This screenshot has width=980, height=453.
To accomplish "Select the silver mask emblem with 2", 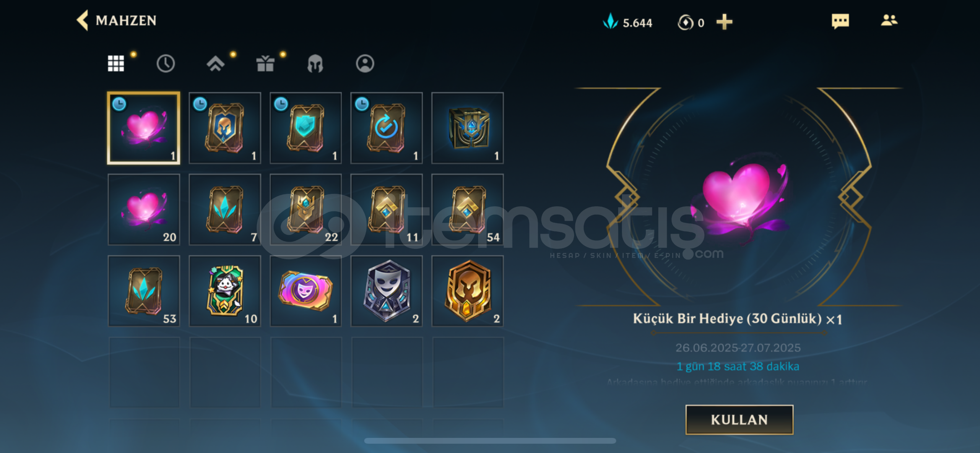I will click(387, 291).
